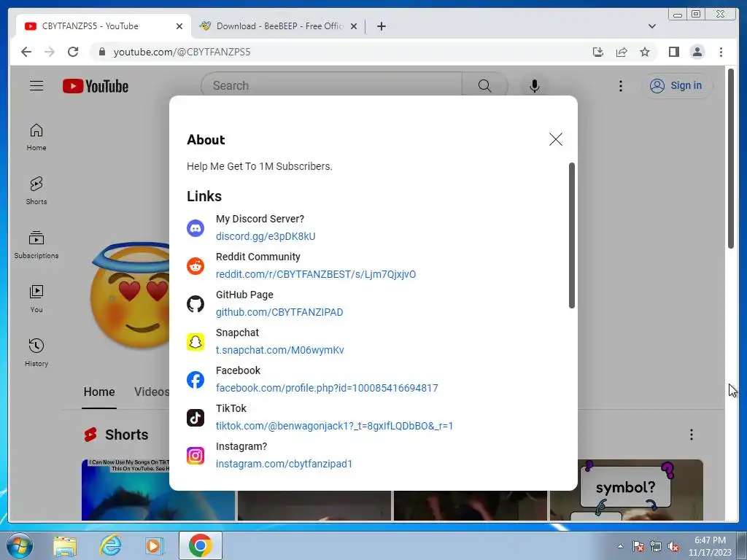Viewport: 747px width, 560px height.
Task: Open YouTube settings three-dot menu
Action: [620, 86]
